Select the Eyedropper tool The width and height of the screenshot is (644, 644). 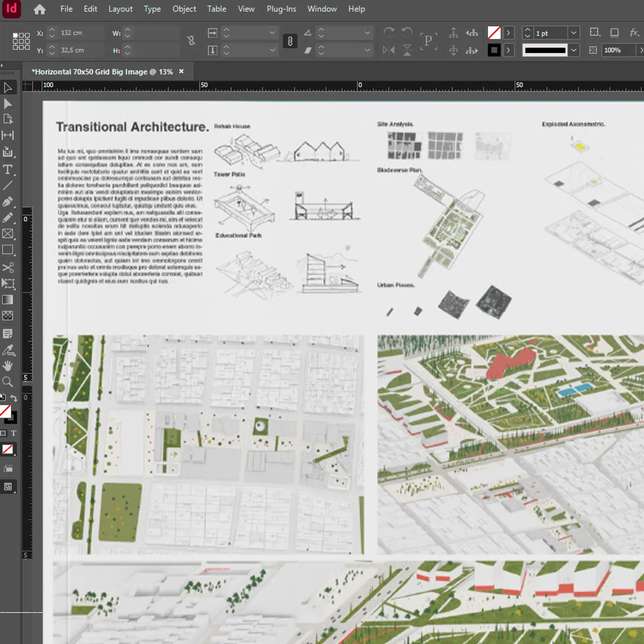point(8,350)
